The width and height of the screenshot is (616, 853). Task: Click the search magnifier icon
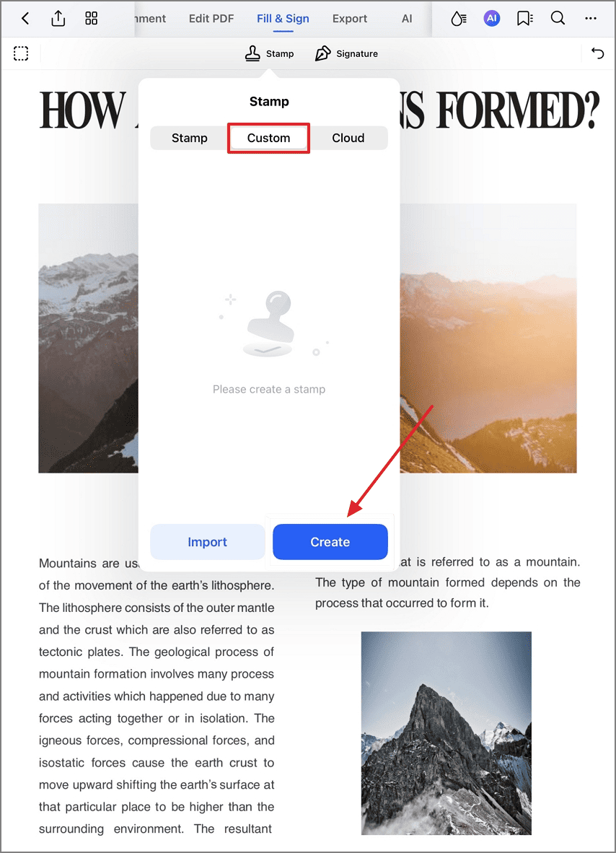coord(558,19)
